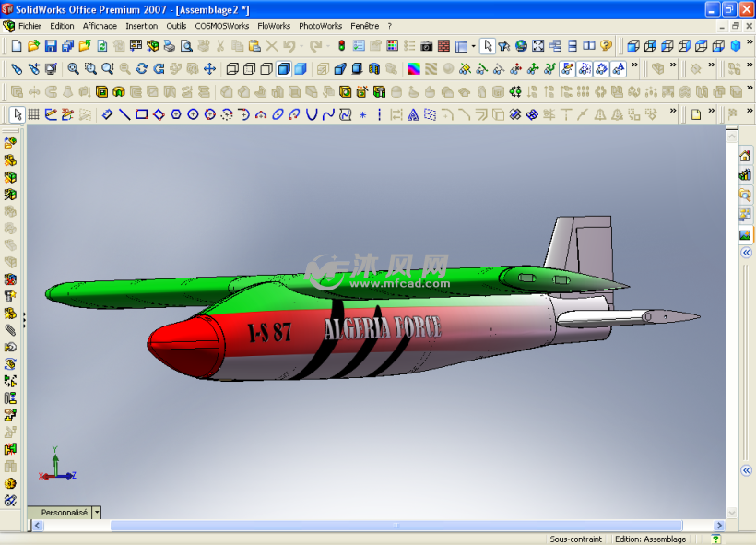Open the ? help menu
This screenshot has height=545, width=756.
tap(390, 26)
